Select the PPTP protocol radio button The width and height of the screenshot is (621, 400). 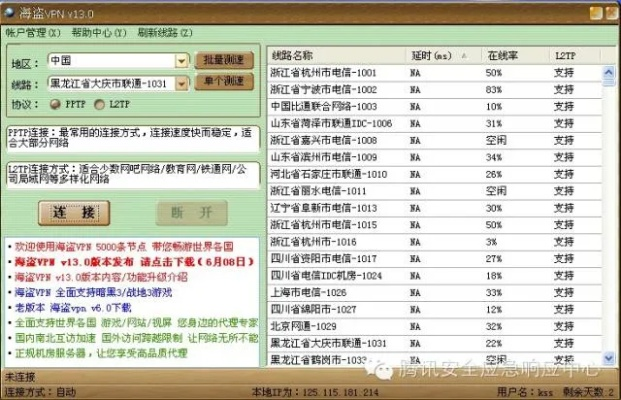point(57,103)
